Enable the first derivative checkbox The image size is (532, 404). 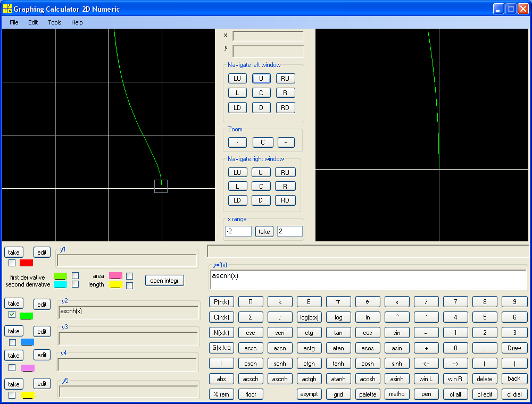coord(76,275)
